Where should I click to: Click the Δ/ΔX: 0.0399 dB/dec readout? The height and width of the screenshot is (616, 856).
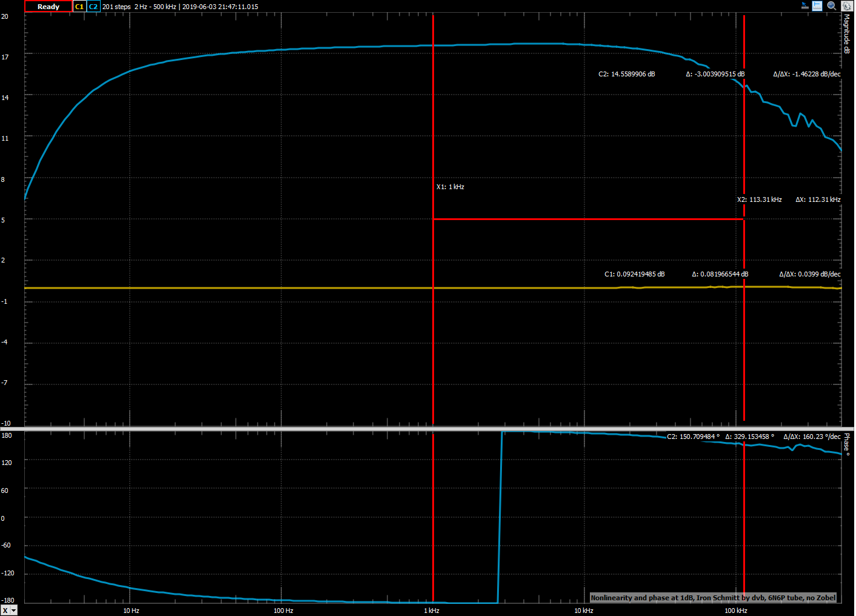(810, 274)
